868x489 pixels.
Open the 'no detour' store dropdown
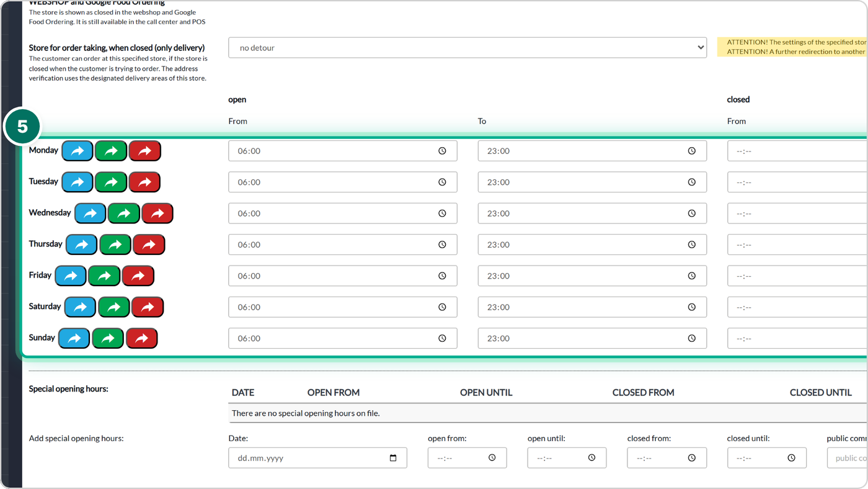click(x=467, y=48)
